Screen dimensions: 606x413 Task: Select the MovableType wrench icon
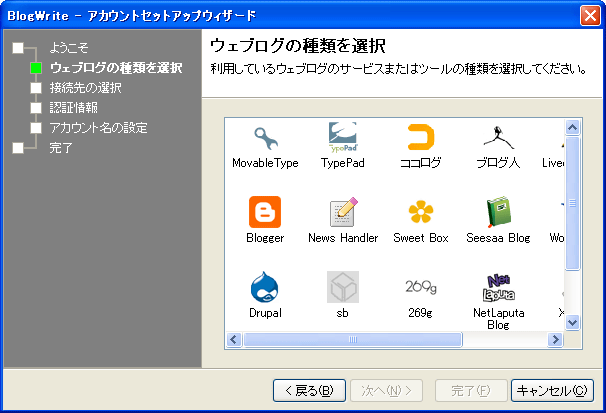pyautogui.click(x=265, y=138)
